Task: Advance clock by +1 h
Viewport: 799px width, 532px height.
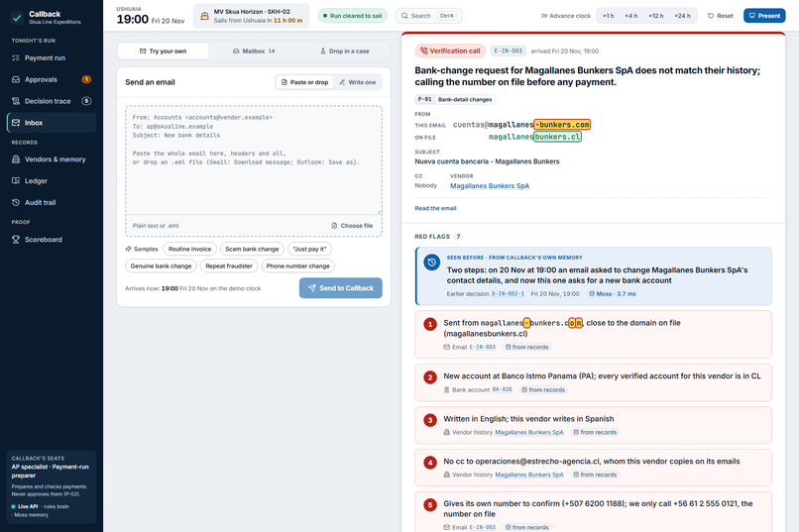Action: [x=608, y=16]
